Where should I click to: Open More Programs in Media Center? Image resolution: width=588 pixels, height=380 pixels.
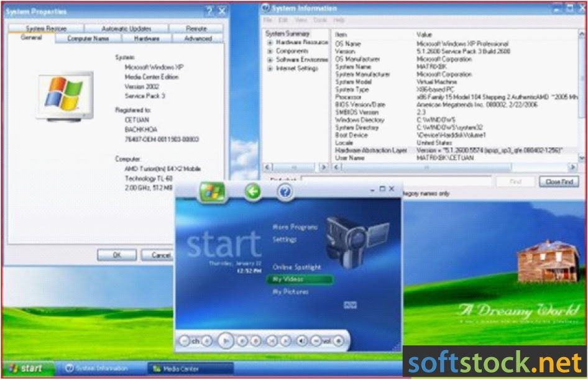(x=295, y=227)
